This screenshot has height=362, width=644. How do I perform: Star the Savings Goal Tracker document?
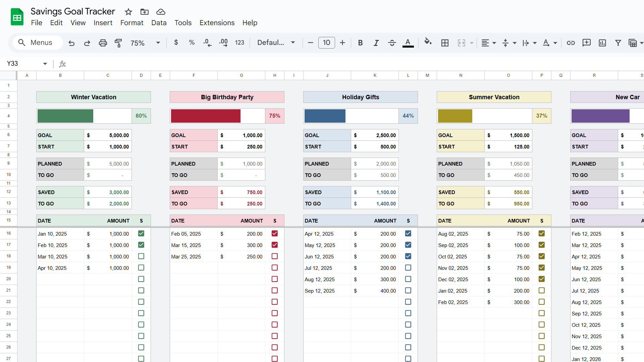[128, 12]
